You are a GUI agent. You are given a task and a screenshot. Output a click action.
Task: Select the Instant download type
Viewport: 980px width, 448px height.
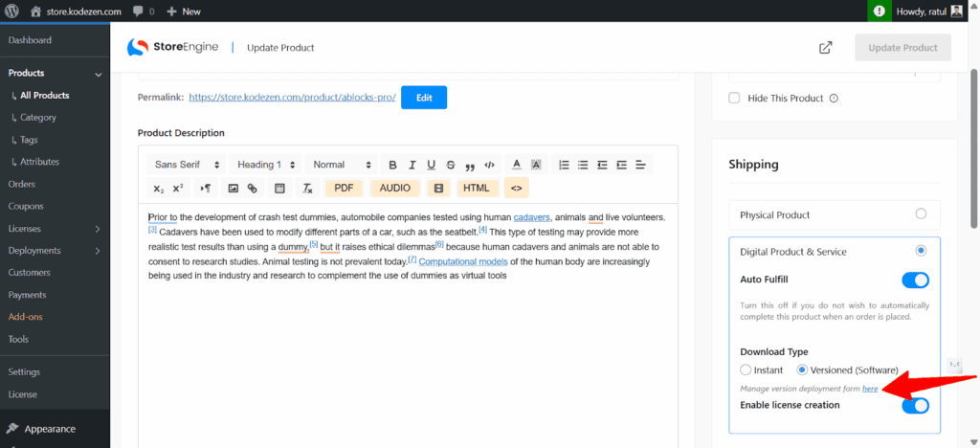(746, 370)
